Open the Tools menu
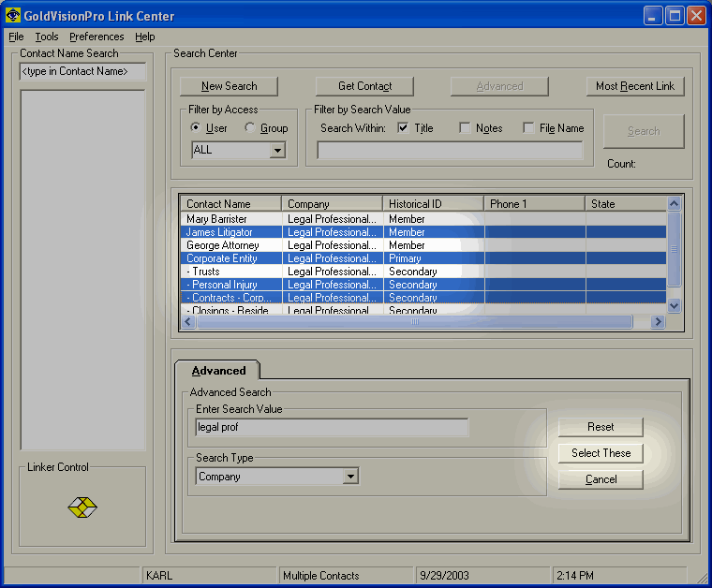The height and width of the screenshot is (588, 712). pyautogui.click(x=47, y=37)
